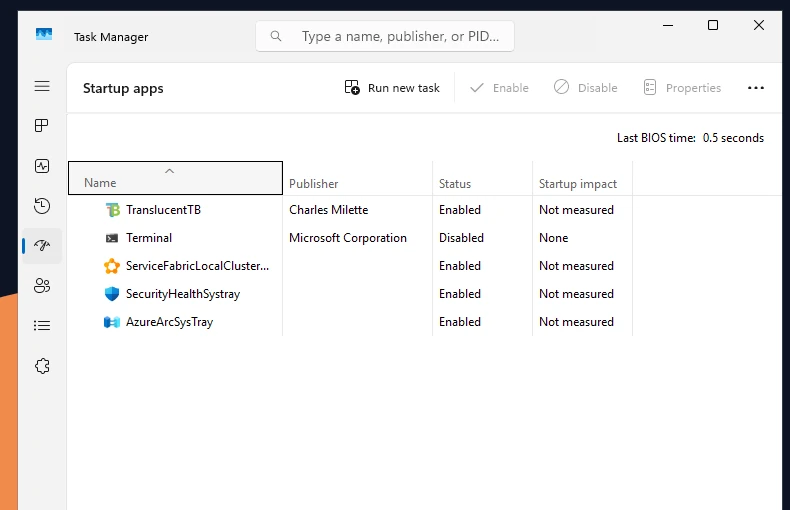This screenshot has width=790, height=510.
Task: Select the Startup apps sidebar icon
Action: tap(42, 245)
